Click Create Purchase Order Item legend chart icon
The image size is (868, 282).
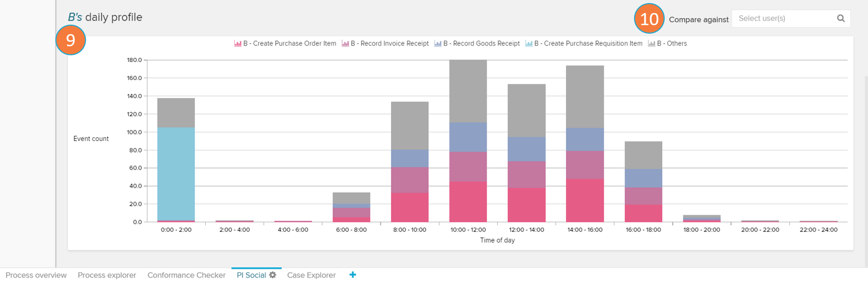tap(238, 44)
